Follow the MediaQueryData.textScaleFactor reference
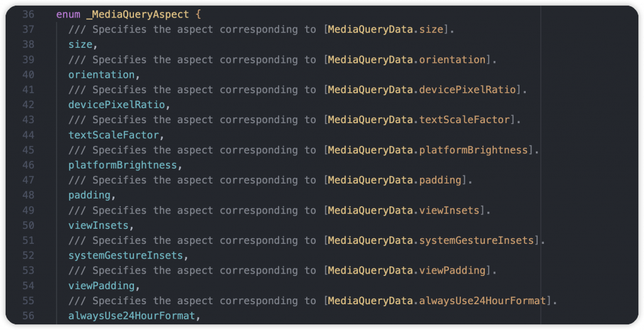This screenshot has height=330, width=644. 419,120
